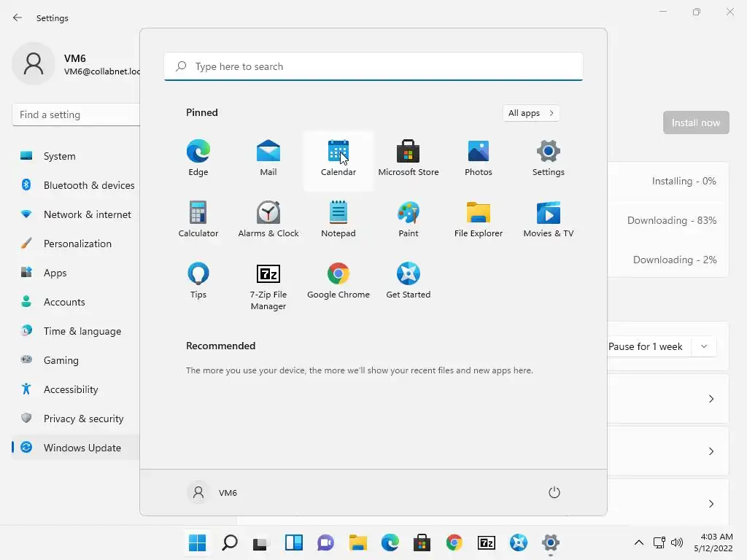Expand pause duration dropdown arrow
This screenshot has height=560, width=747.
pyautogui.click(x=704, y=346)
